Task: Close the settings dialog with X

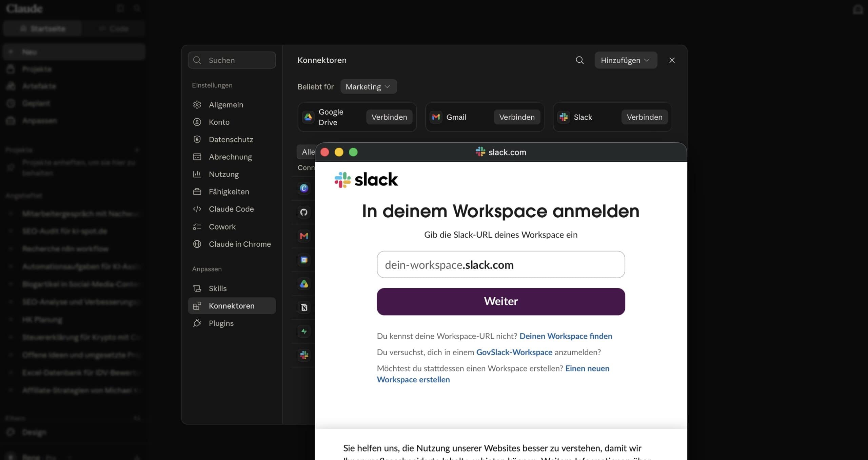Action: [x=672, y=60]
